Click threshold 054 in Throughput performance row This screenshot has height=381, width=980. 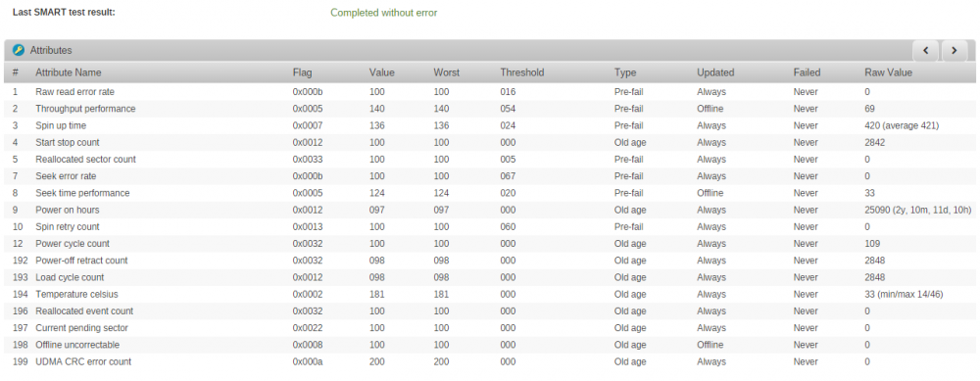point(508,109)
